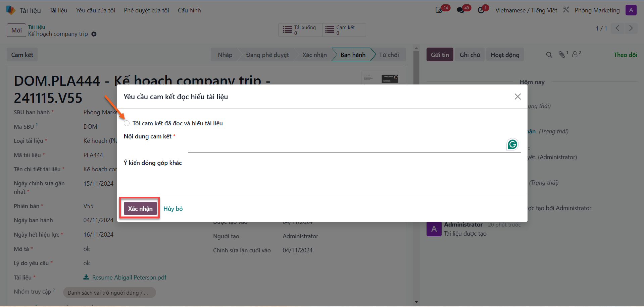The height and width of the screenshot is (307, 644).
Task: Open the Yêu cầu của tôi menu
Action: (96, 10)
